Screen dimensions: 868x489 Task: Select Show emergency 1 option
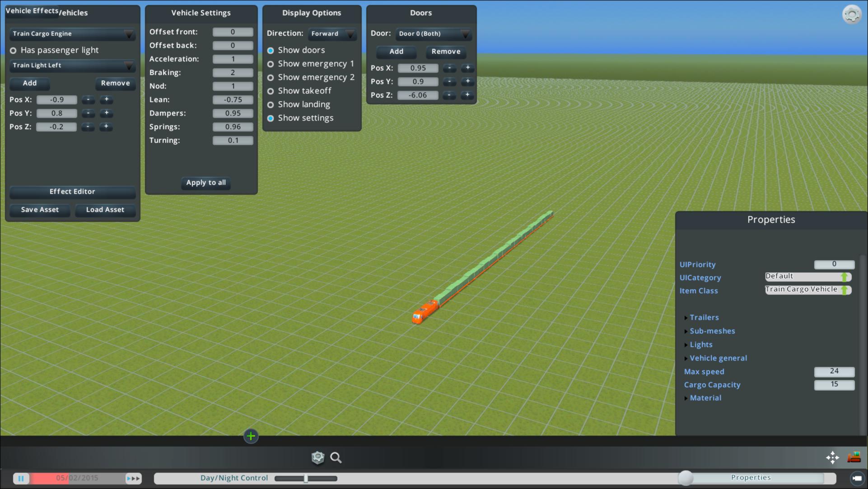tap(271, 64)
